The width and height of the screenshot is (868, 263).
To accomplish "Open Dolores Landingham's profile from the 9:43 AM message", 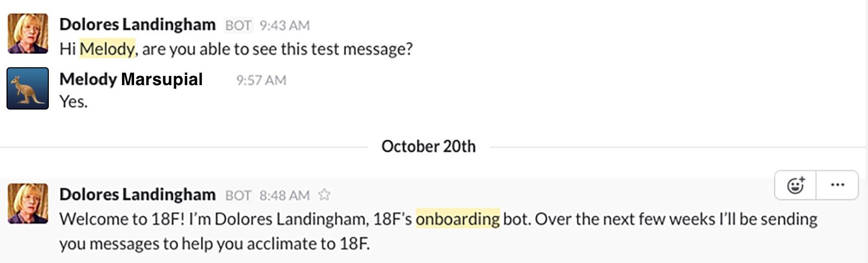I will (137, 25).
